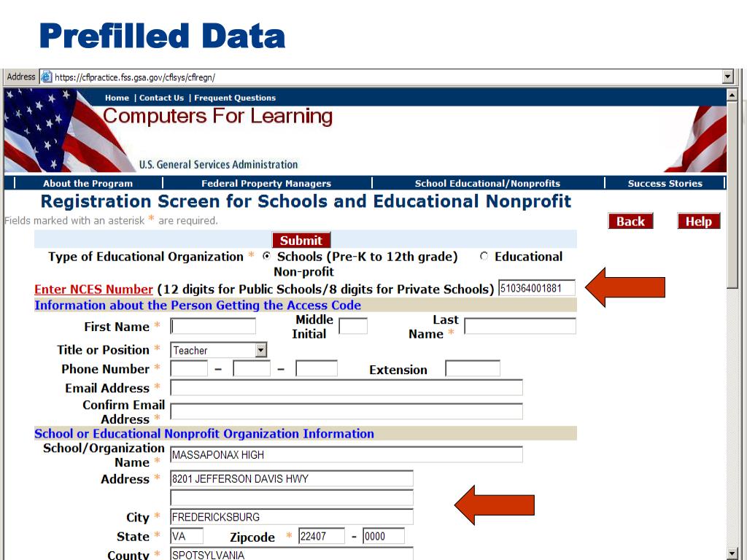This screenshot has width=747, height=560.
Task: Click the vertical scrollbar thumb
Action: tap(732, 194)
